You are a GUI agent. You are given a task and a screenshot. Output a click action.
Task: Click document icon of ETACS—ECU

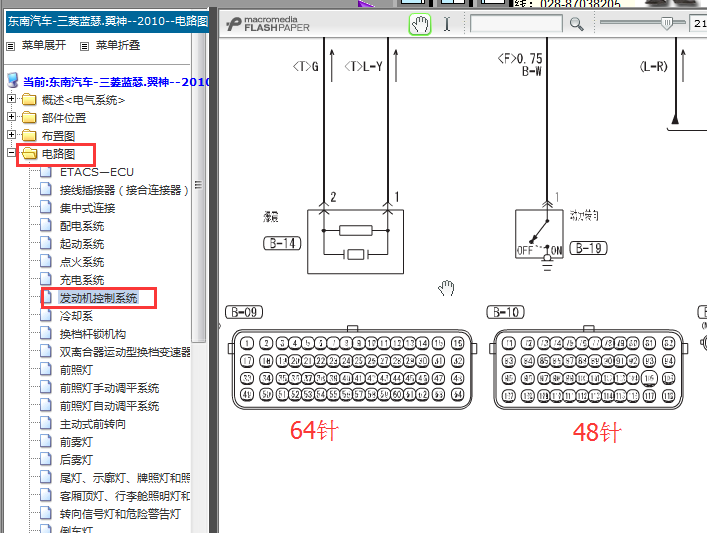(x=46, y=171)
